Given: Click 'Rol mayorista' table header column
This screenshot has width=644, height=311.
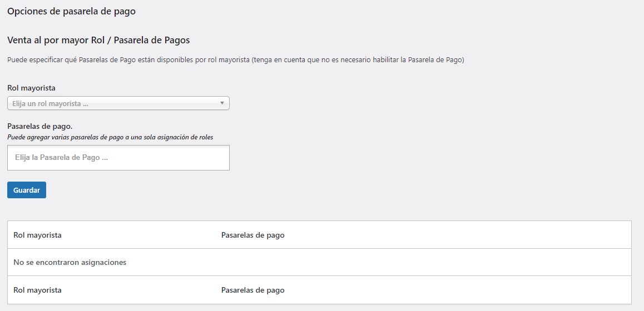Looking at the screenshot, I should 37,235.
